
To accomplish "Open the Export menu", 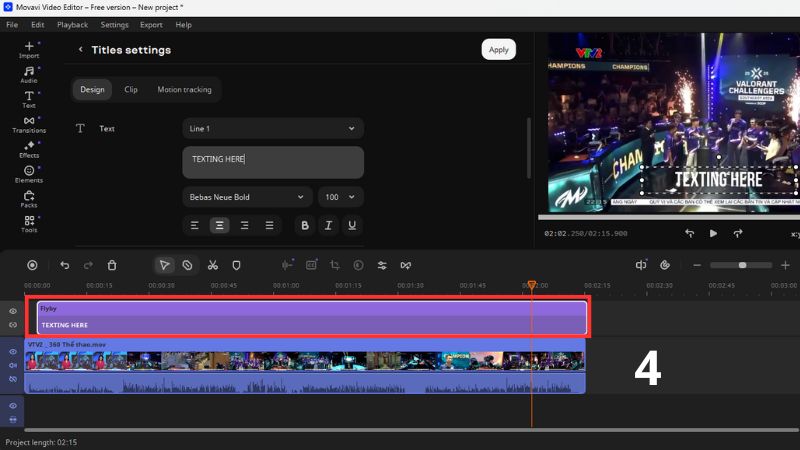I will coord(151,24).
